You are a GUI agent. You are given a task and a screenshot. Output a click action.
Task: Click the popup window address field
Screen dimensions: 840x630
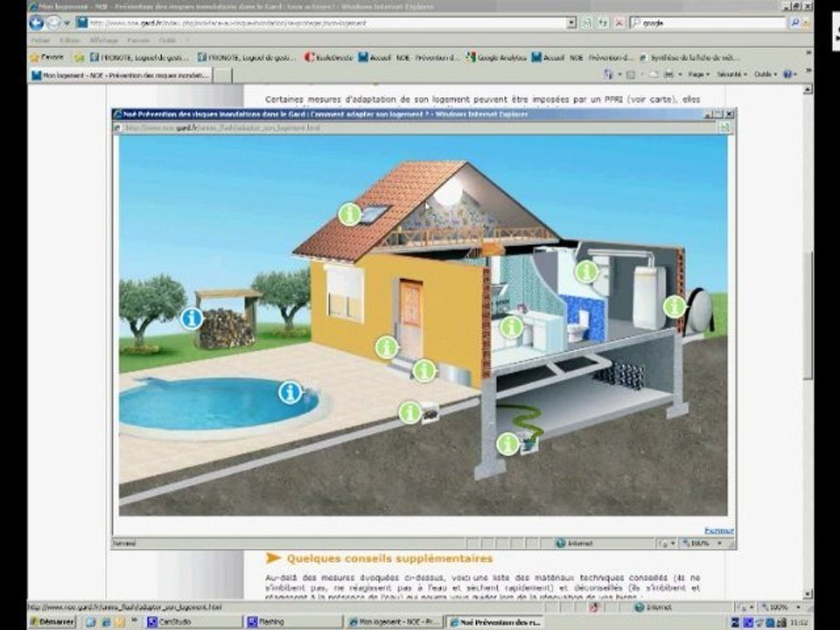pyautogui.click(x=414, y=128)
